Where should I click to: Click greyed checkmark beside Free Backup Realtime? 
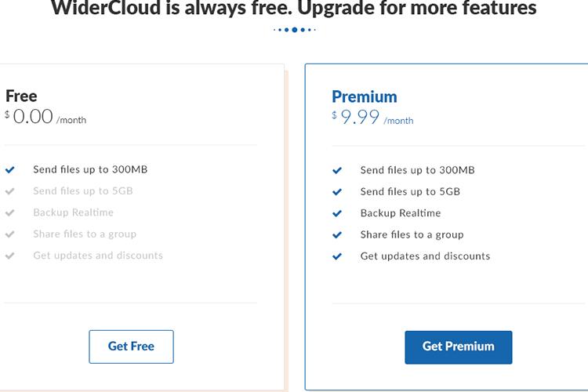click(x=9, y=212)
